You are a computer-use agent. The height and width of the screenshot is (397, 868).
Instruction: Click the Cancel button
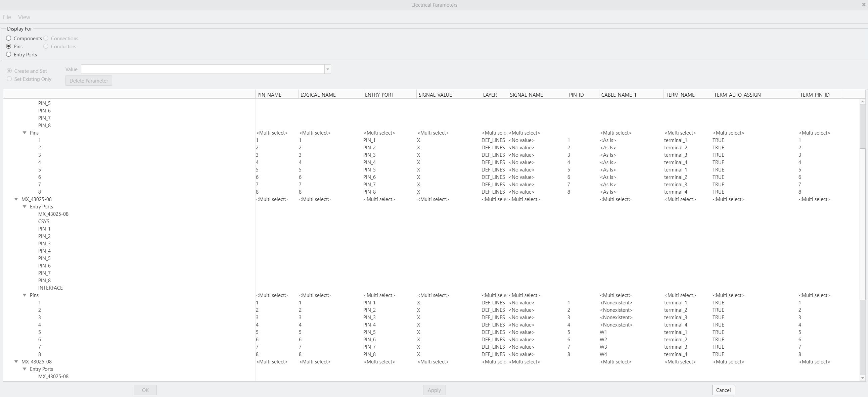(723, 390)
